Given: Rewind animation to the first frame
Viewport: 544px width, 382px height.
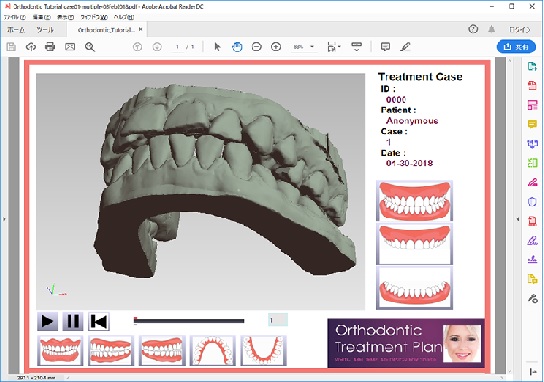Looking at the screenshot, I should pos(99,321).
